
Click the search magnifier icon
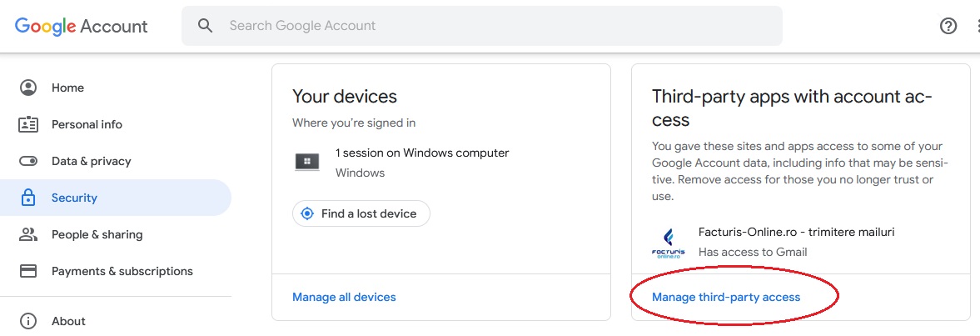pos(205,26)
